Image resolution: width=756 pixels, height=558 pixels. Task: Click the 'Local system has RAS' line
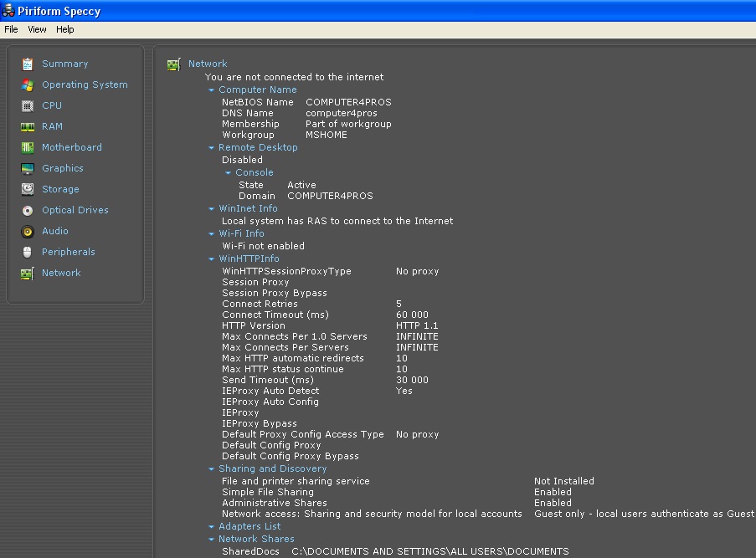tap(337, 221)
